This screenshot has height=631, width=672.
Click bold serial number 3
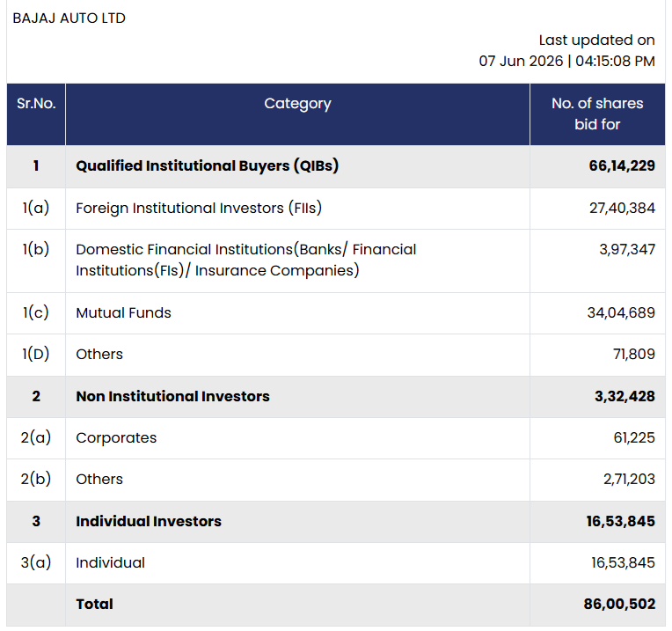tap(36, 521)
